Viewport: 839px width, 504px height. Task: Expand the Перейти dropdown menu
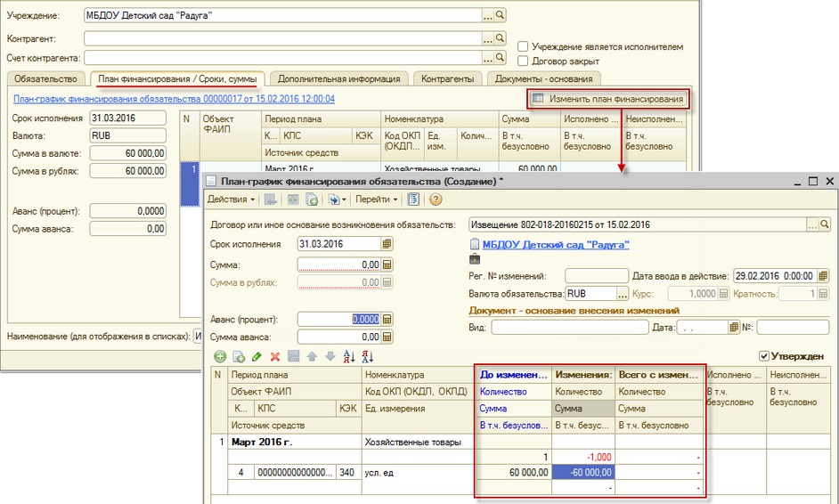(x=377, y=199)
